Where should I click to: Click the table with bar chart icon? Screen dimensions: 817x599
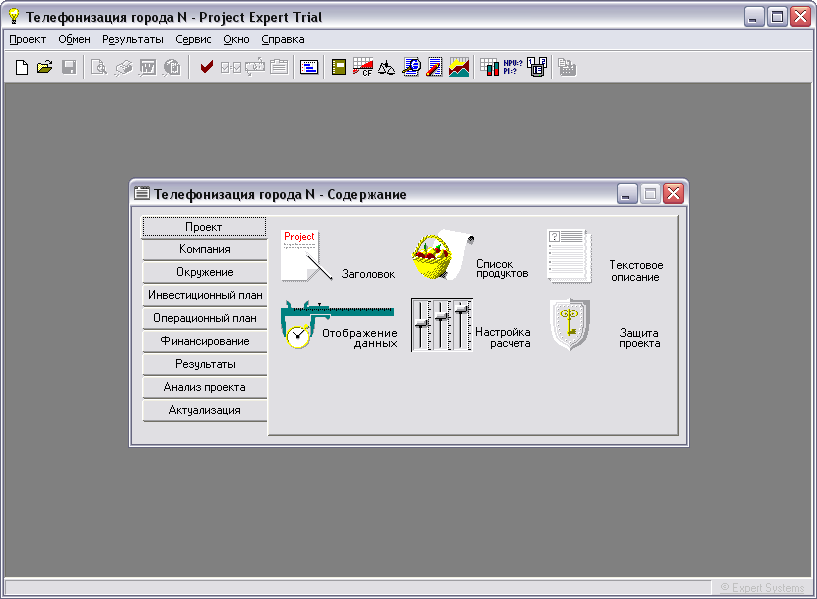pos(489,67)
